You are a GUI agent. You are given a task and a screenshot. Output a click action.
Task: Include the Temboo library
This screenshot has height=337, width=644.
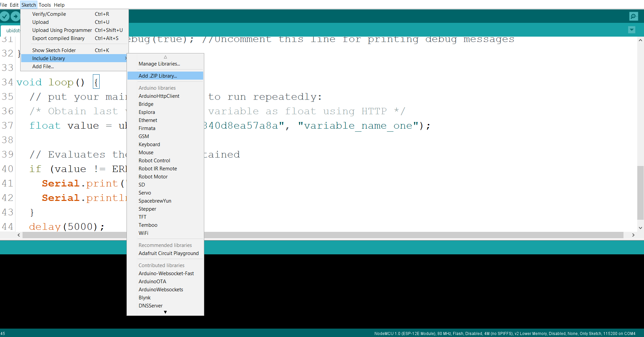[x=165, y=225]
